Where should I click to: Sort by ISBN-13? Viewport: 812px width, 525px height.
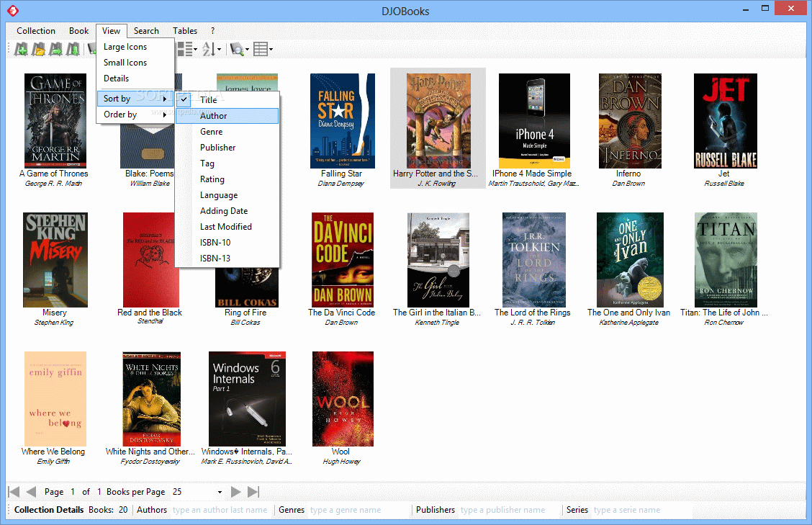pyautogui.click(x=227, y=258)
